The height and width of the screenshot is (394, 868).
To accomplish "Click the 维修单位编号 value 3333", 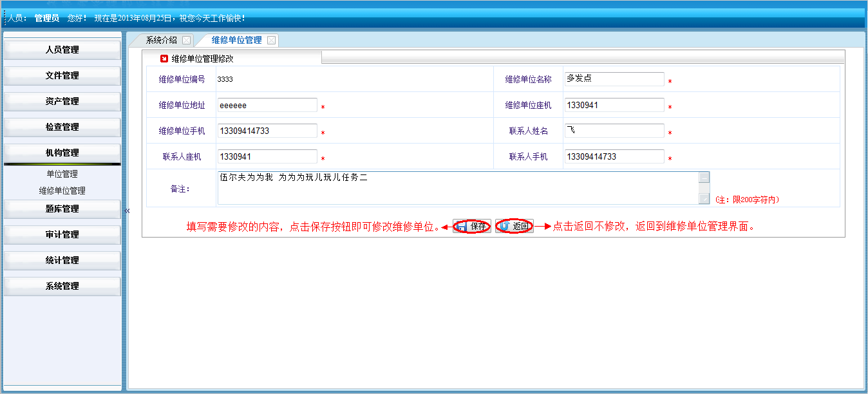I will coord(225,79).
